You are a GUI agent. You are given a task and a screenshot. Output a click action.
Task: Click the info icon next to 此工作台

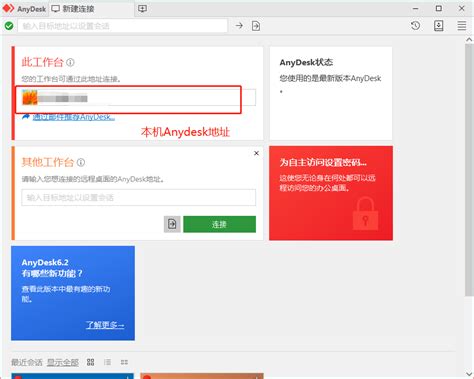tap(70, 62)
